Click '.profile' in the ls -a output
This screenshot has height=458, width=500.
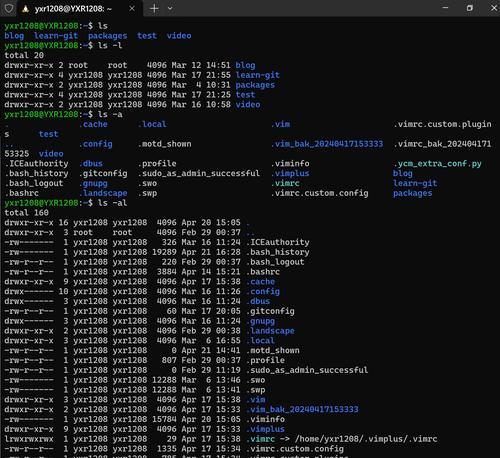click(x=157, y=164)
